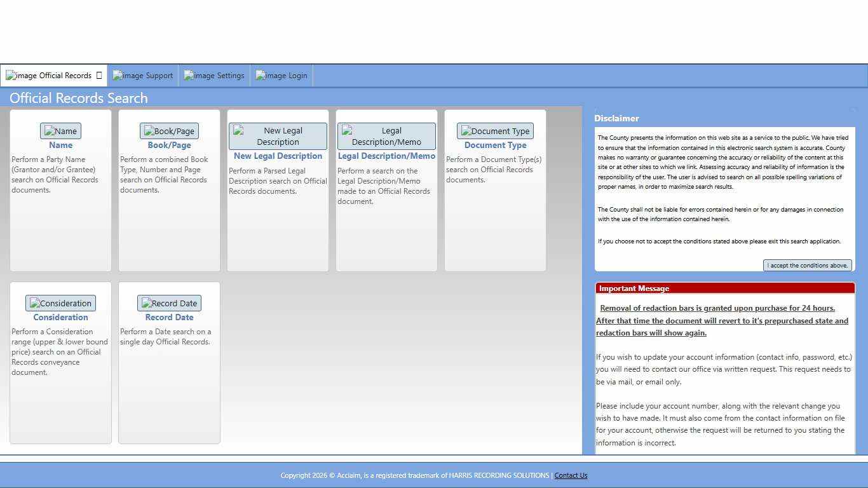Image resolution: width=868 pixels, height=488 pixels.
Task: Follow the bold blue Record Date link
Action: tap(169, 317)
